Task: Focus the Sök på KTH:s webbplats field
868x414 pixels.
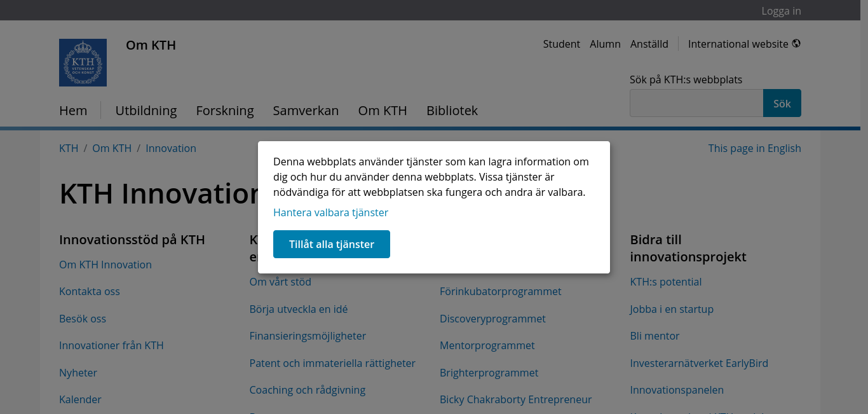Action: [x=696, y=103]
